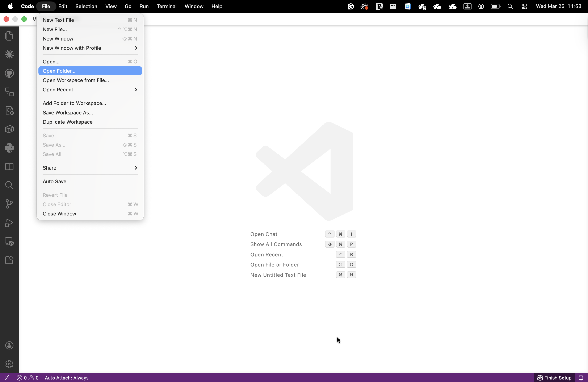This screenshot has width=588, height=382.
Task: Open the Source Control view
Action: (x=9, y=204)
